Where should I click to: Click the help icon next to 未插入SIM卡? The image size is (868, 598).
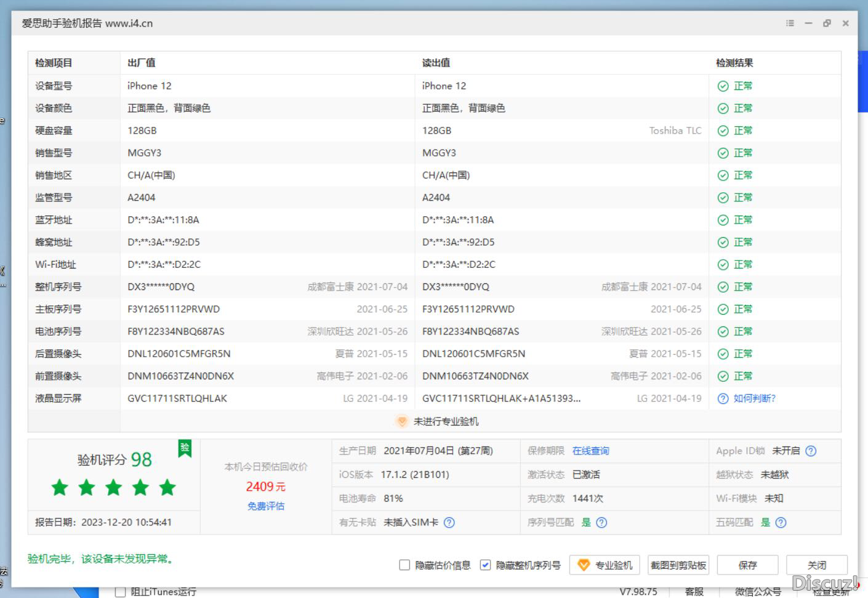point(449,522)
